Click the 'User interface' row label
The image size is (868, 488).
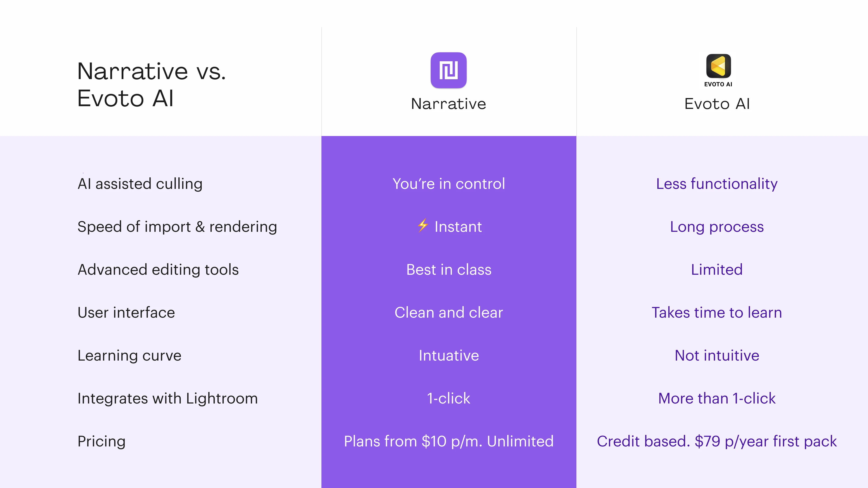coord(126,312)
